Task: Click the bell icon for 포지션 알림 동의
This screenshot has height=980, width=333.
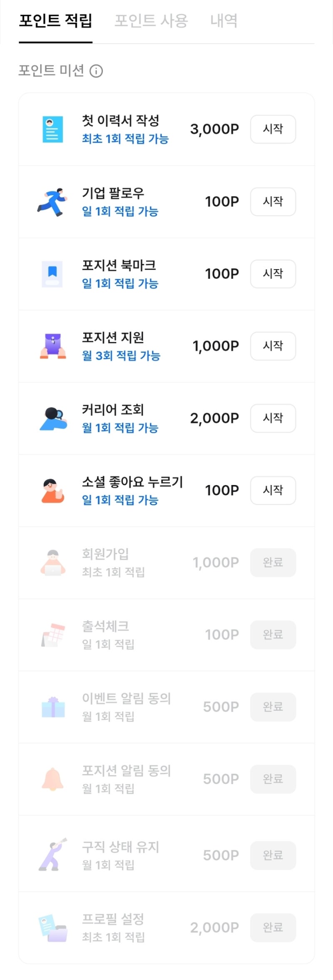Action: pyautogui.click(x=53, y=779)
